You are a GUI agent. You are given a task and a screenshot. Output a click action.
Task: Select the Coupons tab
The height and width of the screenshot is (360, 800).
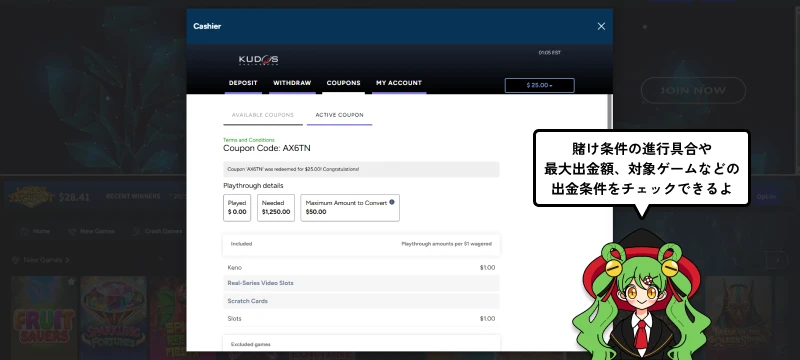[343, 83]
